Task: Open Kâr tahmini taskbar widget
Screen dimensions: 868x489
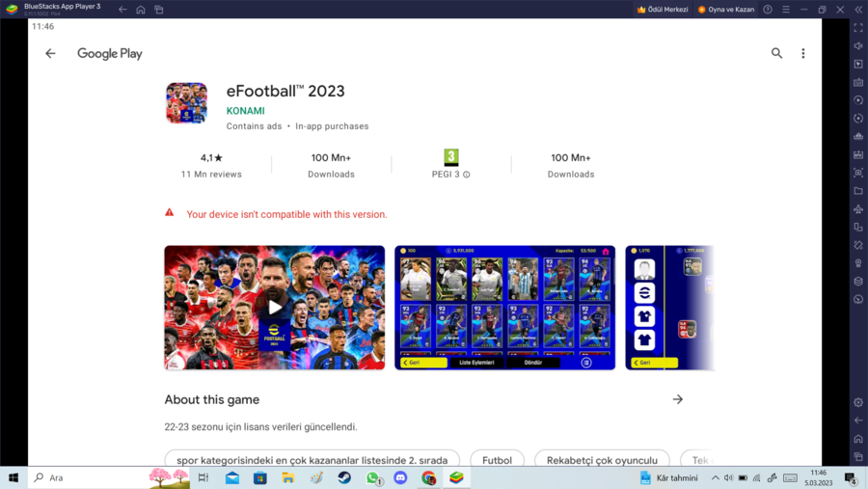Action: tap(669, 478)
